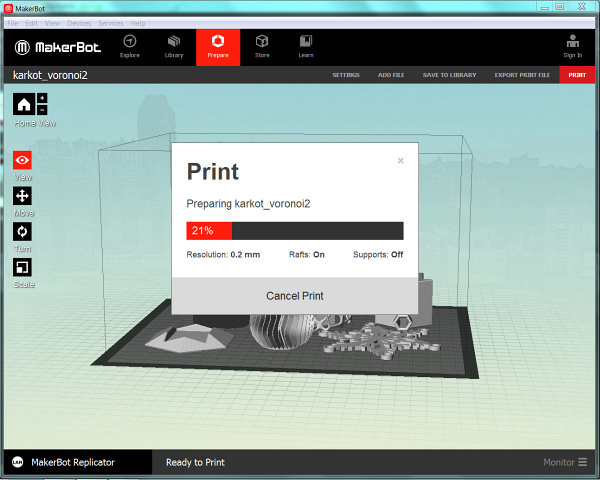
Task: Open the Learn section
Action: coord(306,47)
